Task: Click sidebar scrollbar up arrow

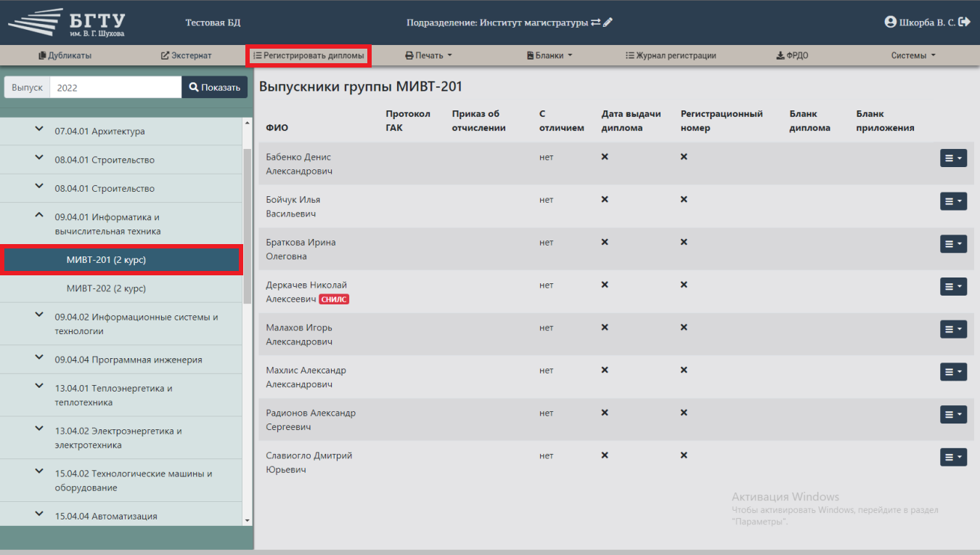Action: click(248, 123)
